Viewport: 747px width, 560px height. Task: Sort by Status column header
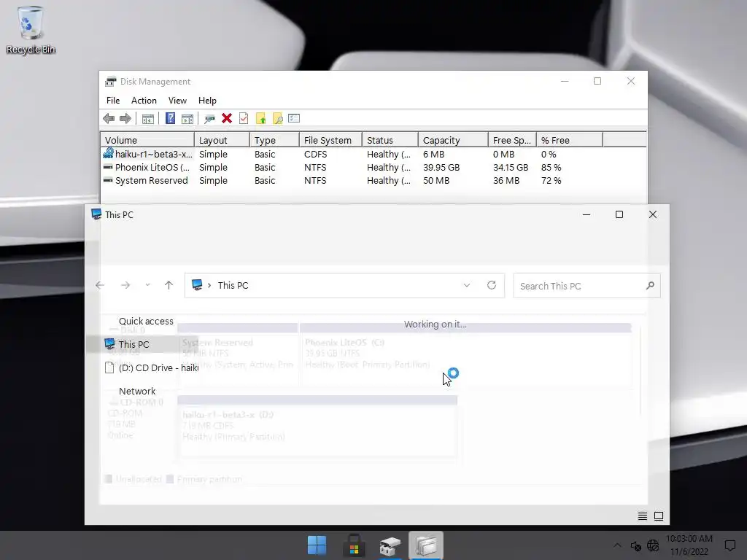click(x=390, y=140)
